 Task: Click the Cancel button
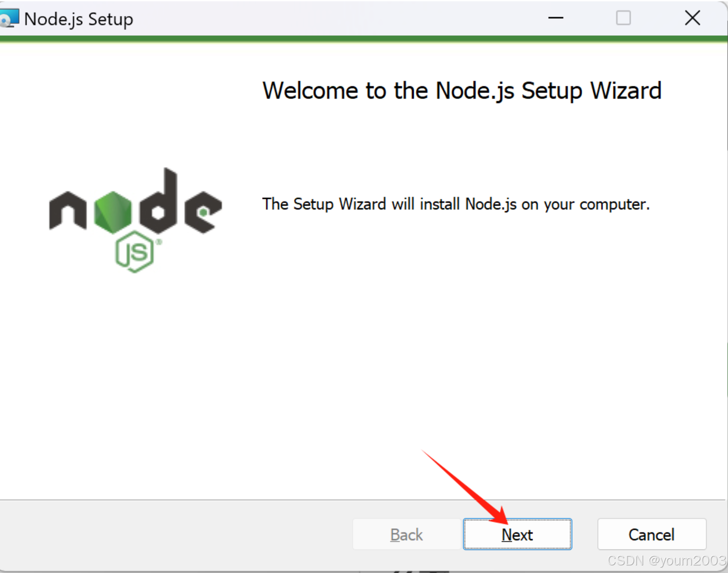click(x=652, y=534)
